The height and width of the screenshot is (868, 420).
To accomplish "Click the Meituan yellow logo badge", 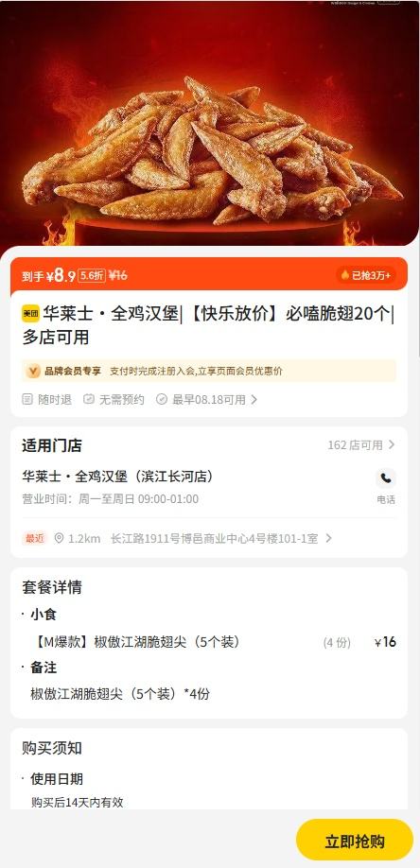I will coord(30,313).
